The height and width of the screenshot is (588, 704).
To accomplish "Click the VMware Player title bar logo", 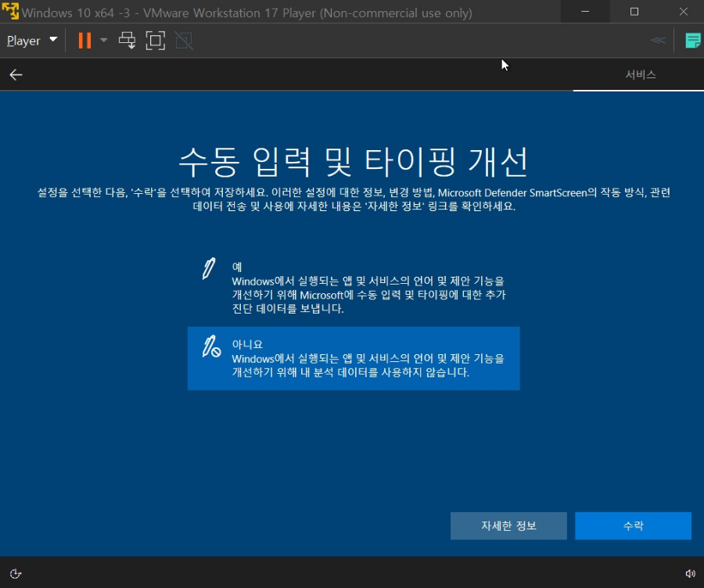I will click(x=10, y=11).
